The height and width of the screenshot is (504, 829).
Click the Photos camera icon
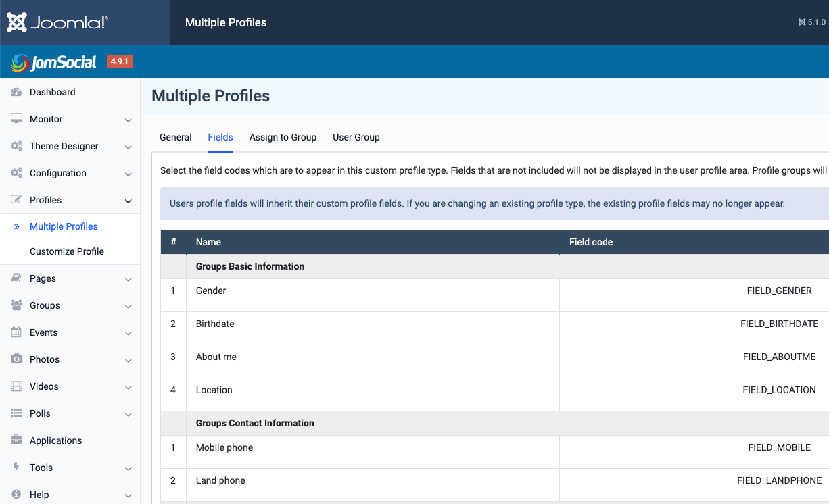pyautogui.click(x=17, y=359)
